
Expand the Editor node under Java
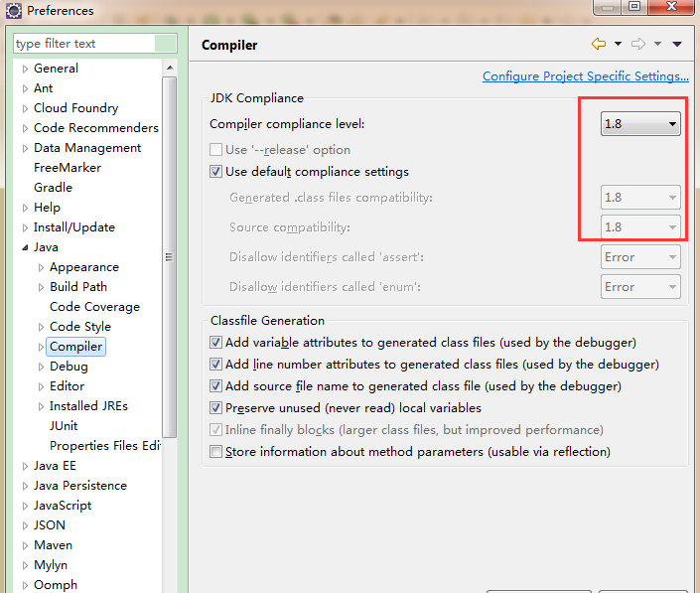tap(41, 386)
